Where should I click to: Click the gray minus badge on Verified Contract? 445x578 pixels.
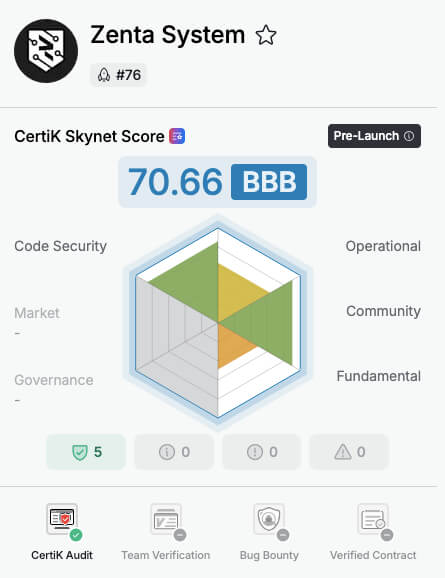pos(387,535)
